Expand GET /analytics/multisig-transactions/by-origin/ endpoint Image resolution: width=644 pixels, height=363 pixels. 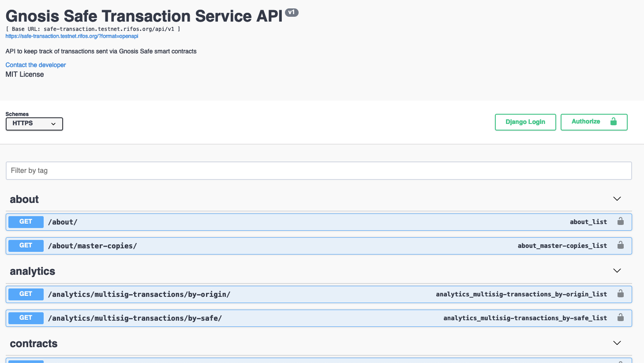tap(319, 294)
